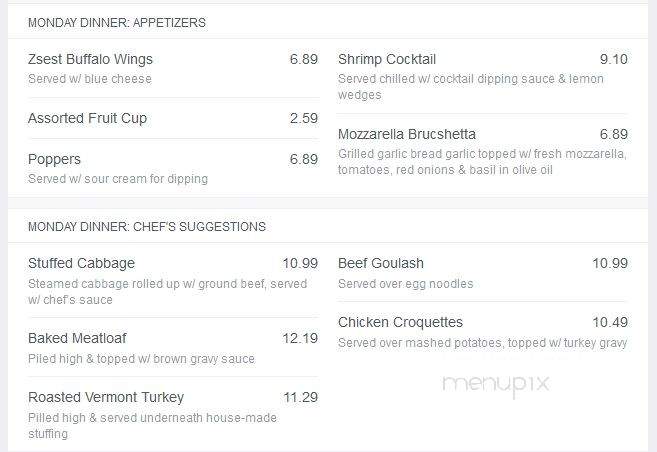The height and width of the screenshot is (452, 657).
Task: Click the 'Served over egg noodles' description
Action: [406, 284]
